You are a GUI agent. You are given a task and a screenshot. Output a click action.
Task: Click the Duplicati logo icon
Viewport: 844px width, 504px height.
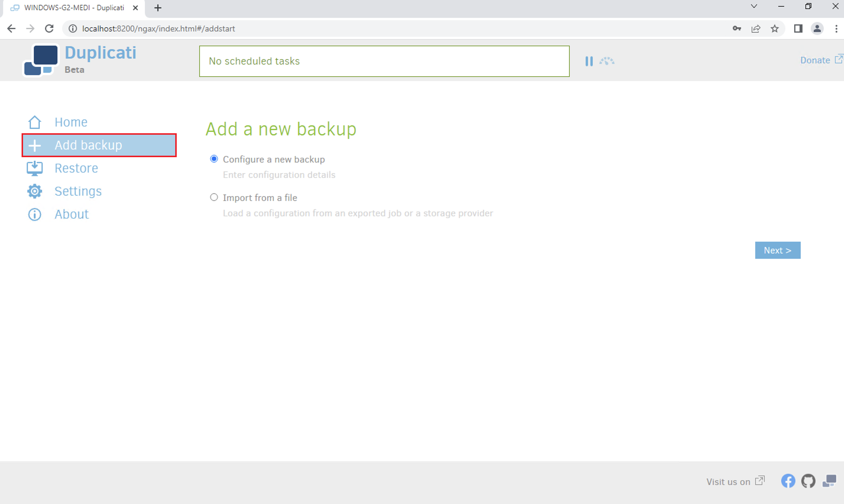click(x=41, y=60)
